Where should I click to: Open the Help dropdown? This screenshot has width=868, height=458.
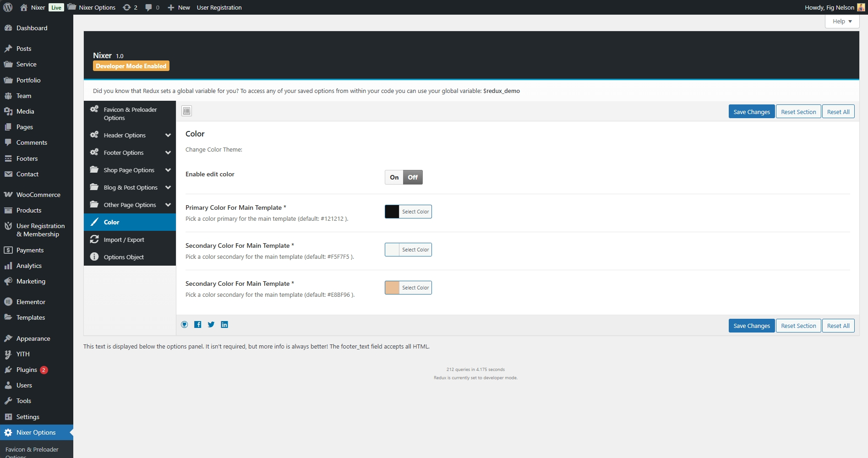842,22
